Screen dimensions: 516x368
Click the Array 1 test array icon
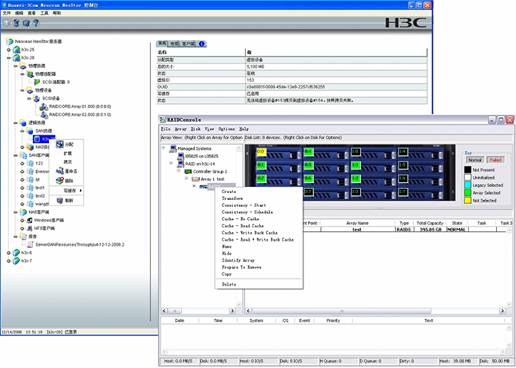[x=196, y=179]
